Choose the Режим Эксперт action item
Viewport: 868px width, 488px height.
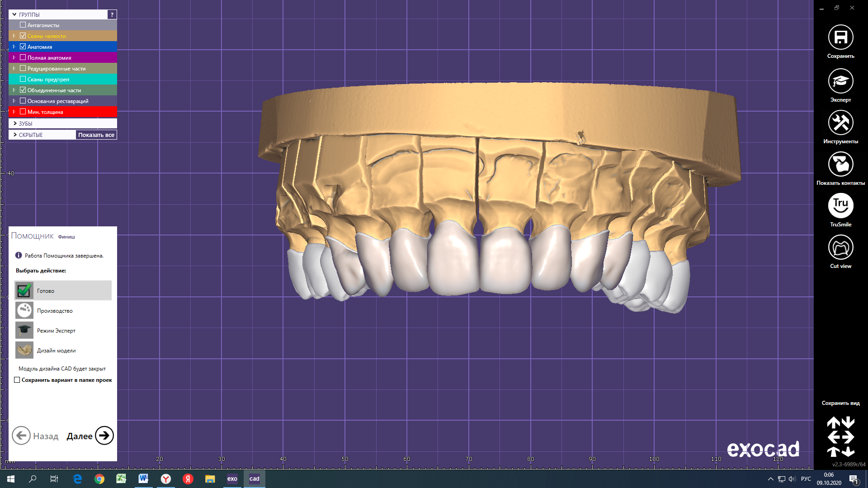(56, 331)
